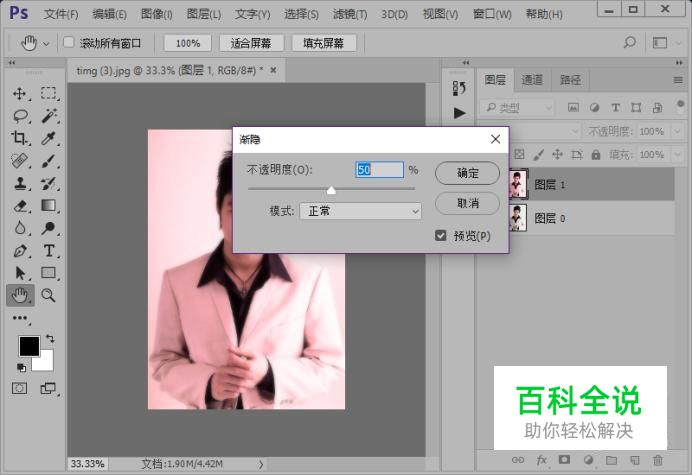The image size is (692, 475).
Task: Select the Dodge tool
Action: pos(49,228)
